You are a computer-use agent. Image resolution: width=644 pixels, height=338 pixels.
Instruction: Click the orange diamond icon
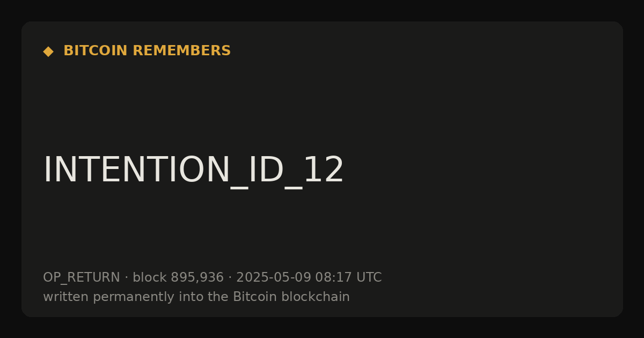48,52
